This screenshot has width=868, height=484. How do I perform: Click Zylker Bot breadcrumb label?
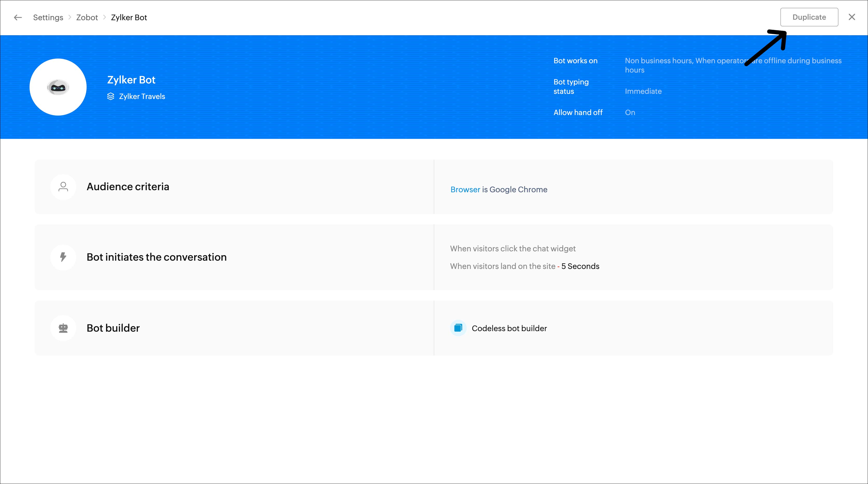point(129,18)
